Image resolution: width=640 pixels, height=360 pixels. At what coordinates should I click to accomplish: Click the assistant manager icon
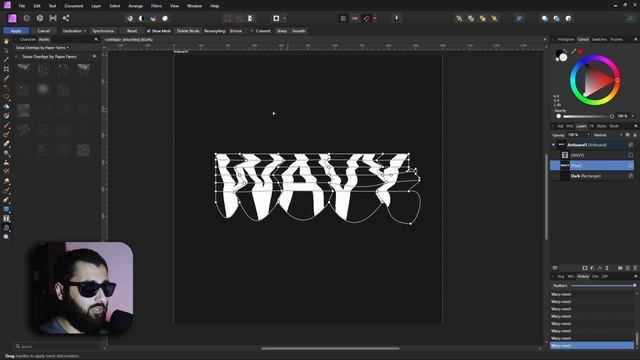point(396,18)
